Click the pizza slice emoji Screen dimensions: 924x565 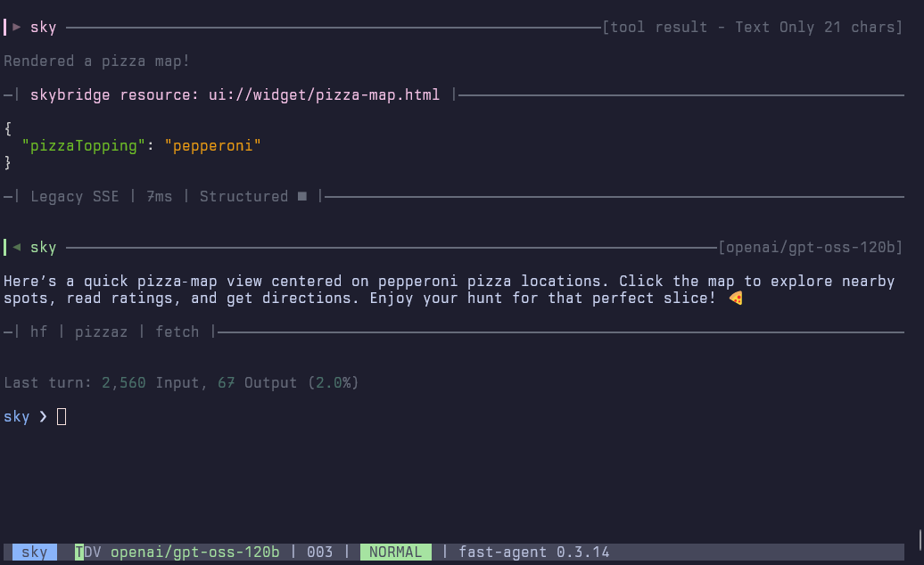coord(736,299)
